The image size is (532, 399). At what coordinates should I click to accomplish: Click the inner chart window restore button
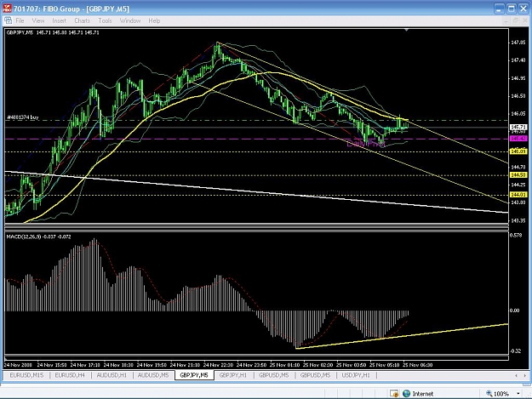[x=515, y=21]
